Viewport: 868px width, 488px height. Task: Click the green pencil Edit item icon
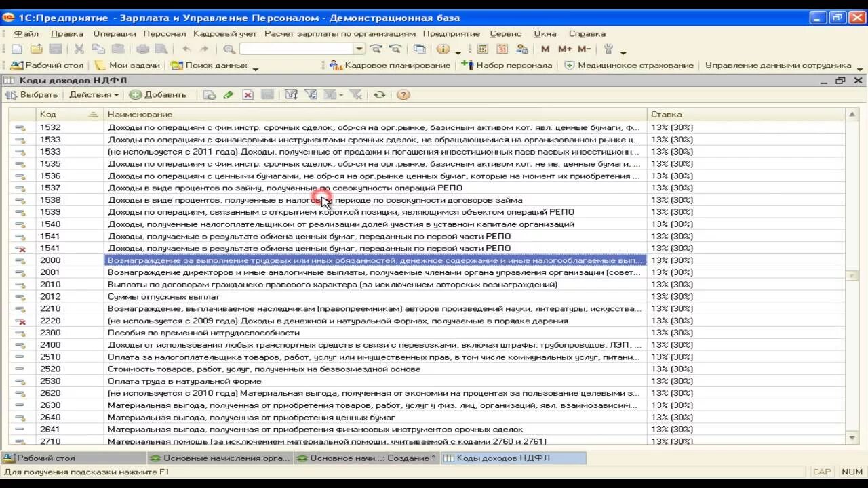click(x=229, y=95)
